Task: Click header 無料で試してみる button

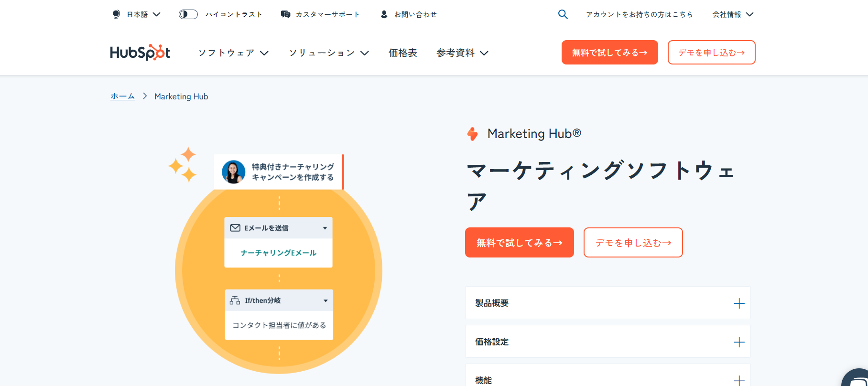Action: coord(610,53)
